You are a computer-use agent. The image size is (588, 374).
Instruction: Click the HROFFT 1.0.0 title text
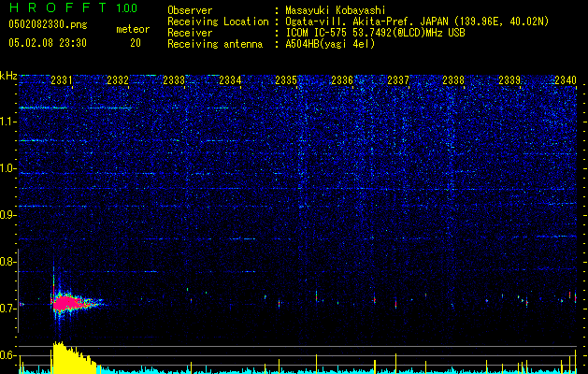point(74,7)
